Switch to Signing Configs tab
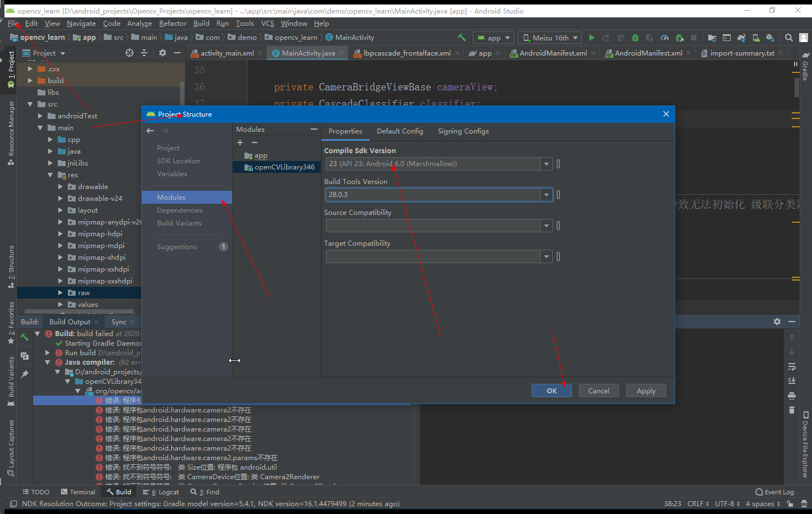 463,131
